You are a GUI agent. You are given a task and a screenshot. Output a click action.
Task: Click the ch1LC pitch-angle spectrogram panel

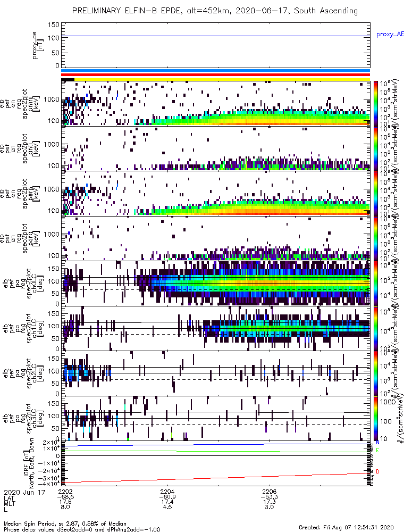pyautogui.click(x=216, y=328)
